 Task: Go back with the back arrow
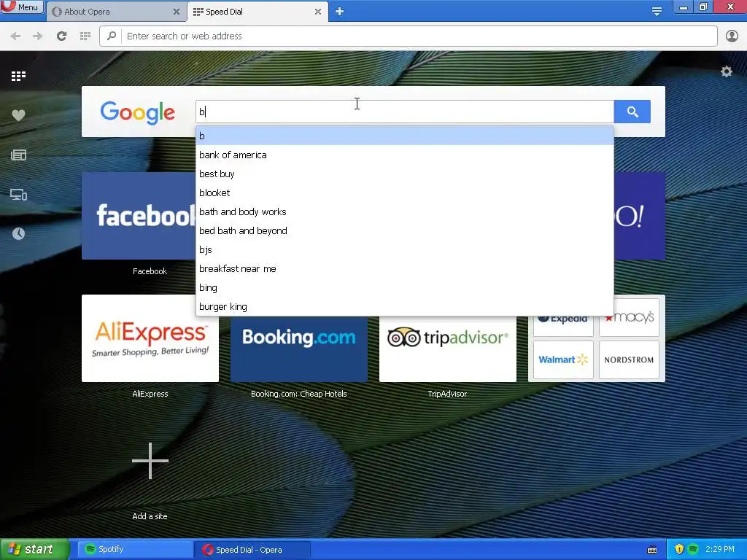[x=15, y=36]
